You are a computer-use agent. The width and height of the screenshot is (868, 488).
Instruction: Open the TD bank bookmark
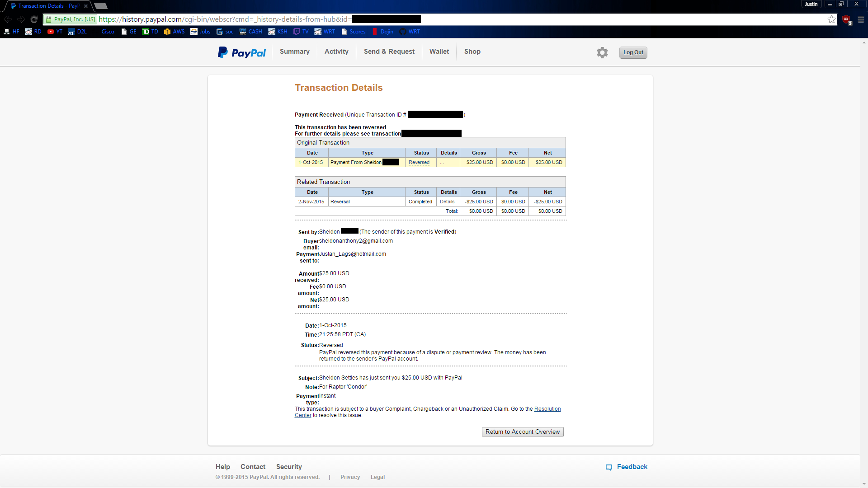(150, 32)
